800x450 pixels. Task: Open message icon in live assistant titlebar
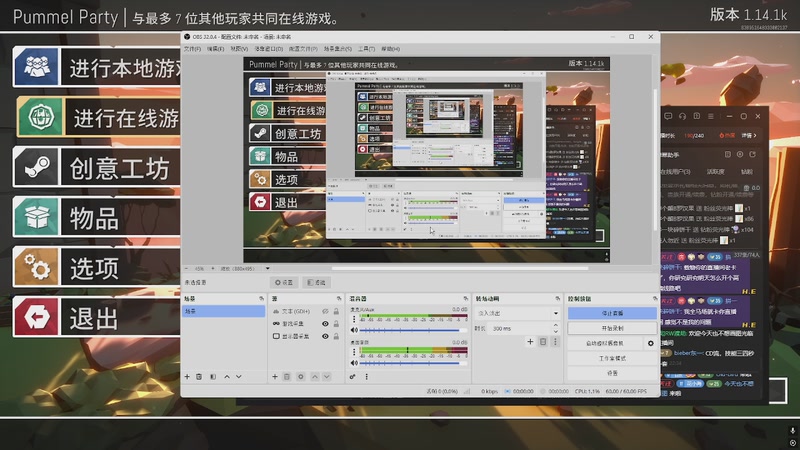[x=668, y=116]
